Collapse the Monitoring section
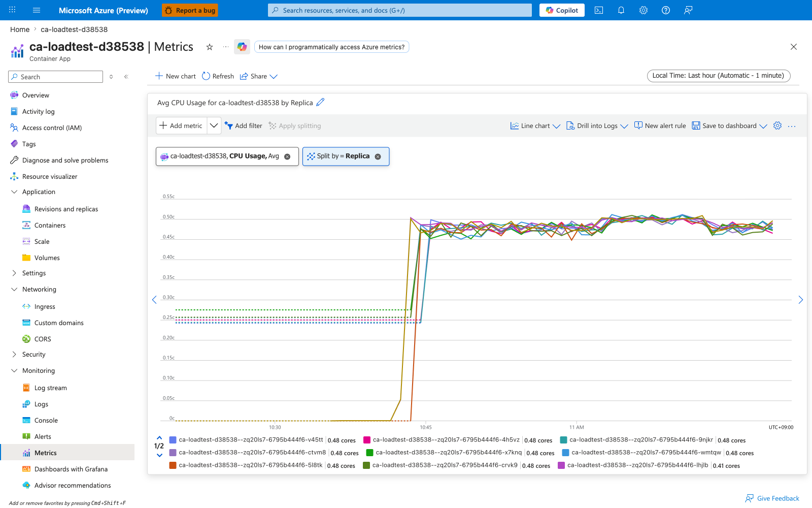Screen dimensions: 812x508 (x=14, y=371)
